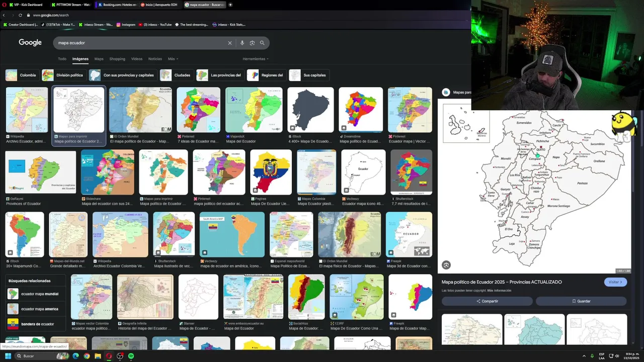Open File Explorer from the taskbar
644x362 pixels.
98,356
